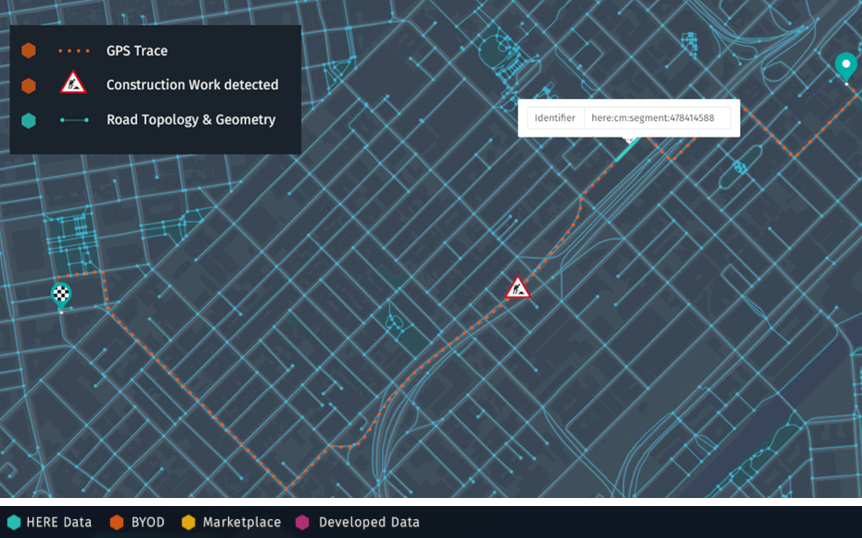Select the GPS Trace legend label
The image size is (862, 538).
click(137, 51)
